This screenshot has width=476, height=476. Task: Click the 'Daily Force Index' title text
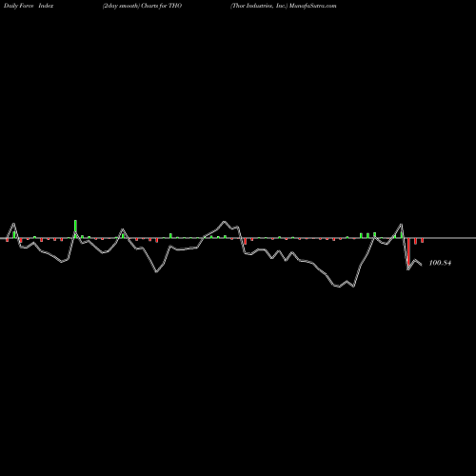(x=29, y=6)
